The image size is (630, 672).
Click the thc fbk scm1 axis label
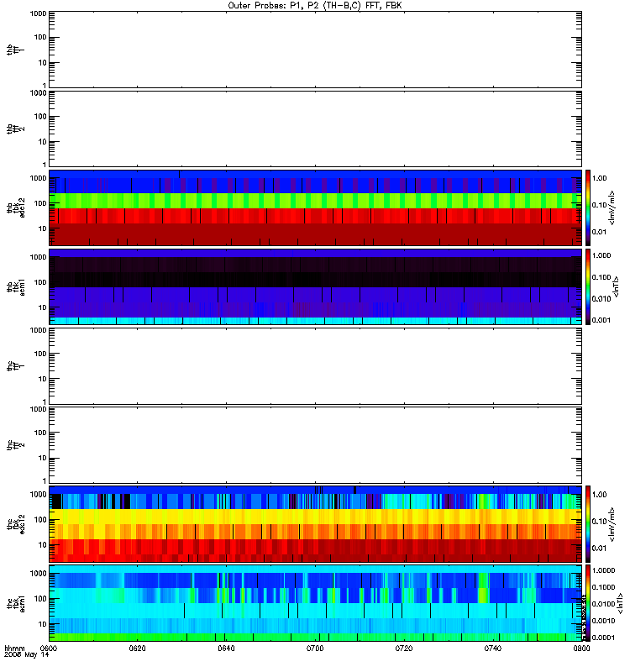tap(15, 603)
